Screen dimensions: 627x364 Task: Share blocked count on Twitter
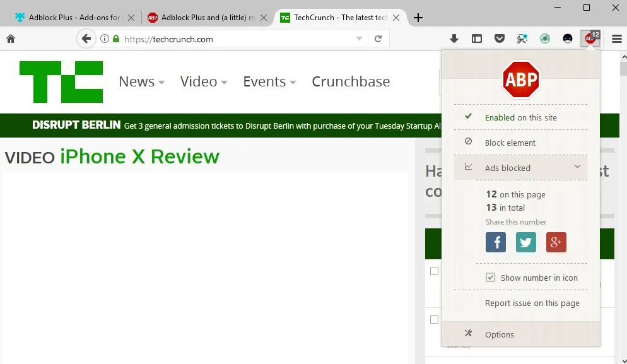tap(526, 242)
